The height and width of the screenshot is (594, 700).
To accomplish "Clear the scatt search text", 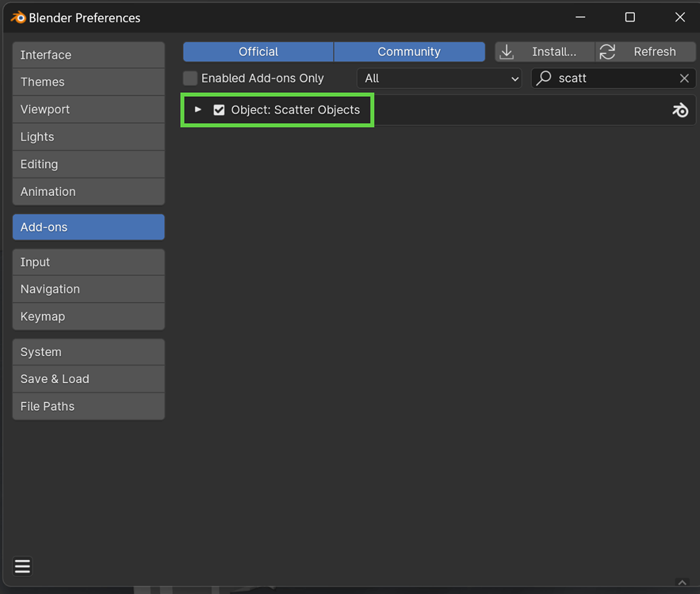I will (684, 78).
